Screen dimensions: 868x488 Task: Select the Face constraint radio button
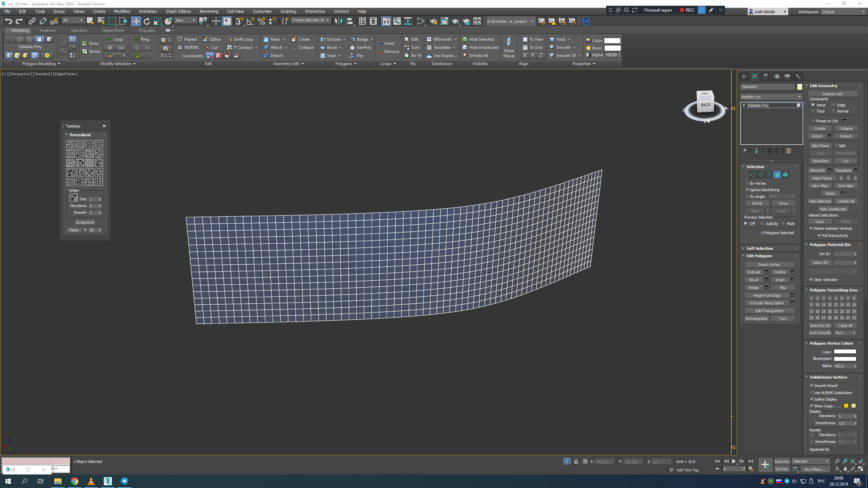pos(813,111)
